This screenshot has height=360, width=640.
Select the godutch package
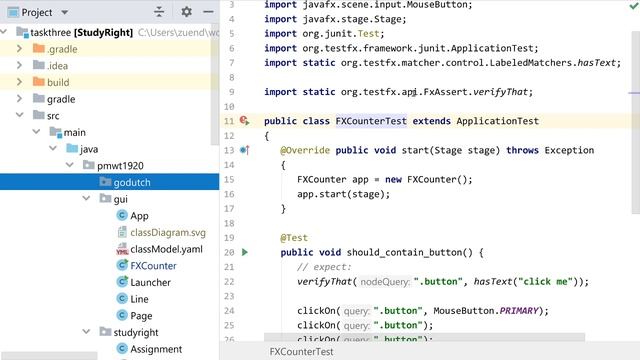[109, 182]
